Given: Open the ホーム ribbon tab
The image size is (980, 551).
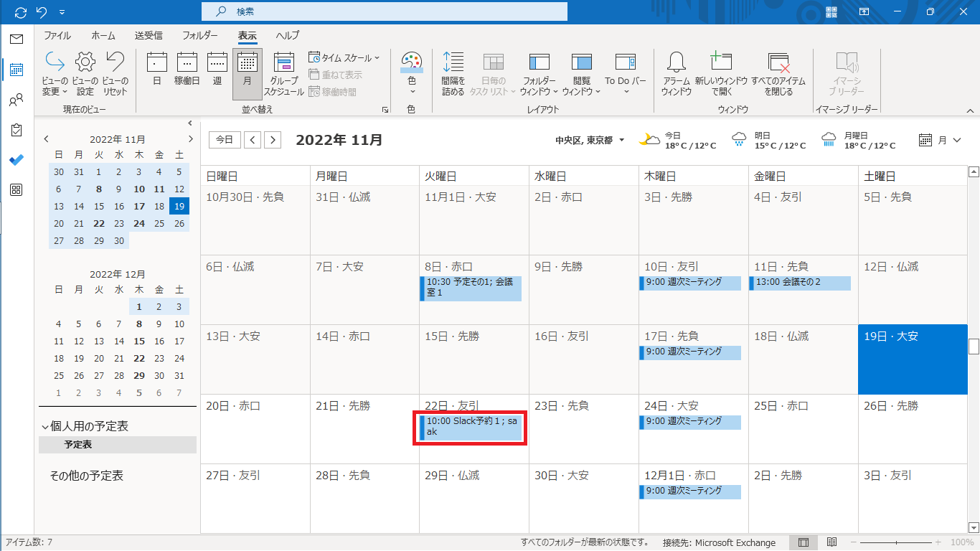Looking at the screenshot, I should [103, 35].
